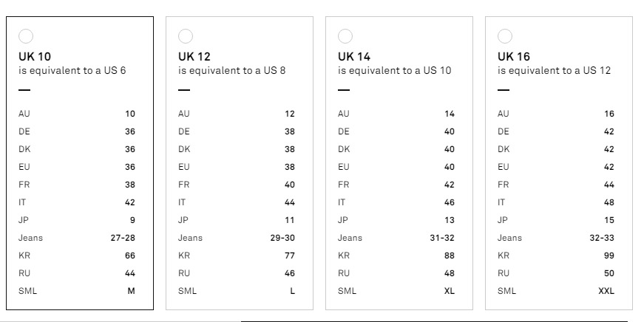Click the Jeans 29-30 size row

pyautogui.click(x=237, y=238)
